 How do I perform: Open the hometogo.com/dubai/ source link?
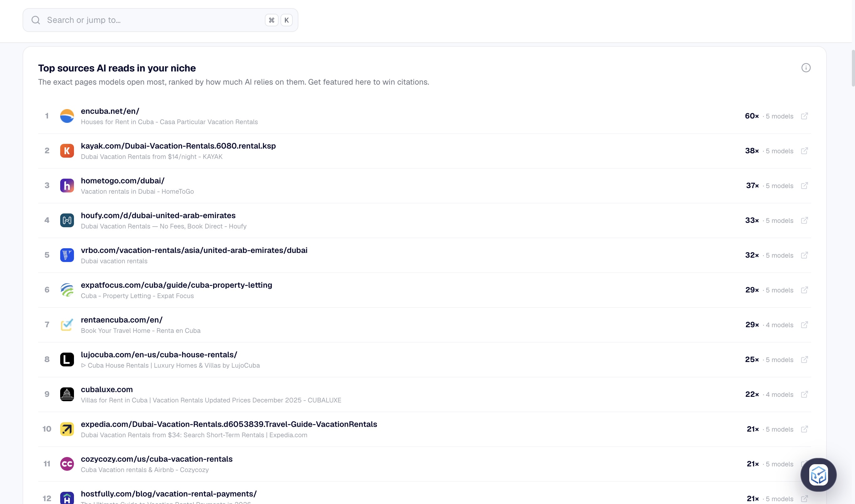(123, 181)
